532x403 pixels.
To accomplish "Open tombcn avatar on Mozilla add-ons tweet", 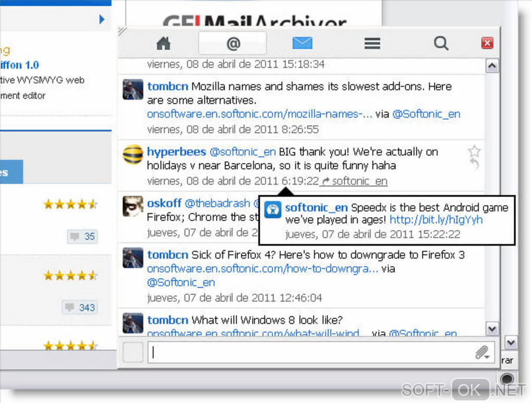I will [132, 89].
